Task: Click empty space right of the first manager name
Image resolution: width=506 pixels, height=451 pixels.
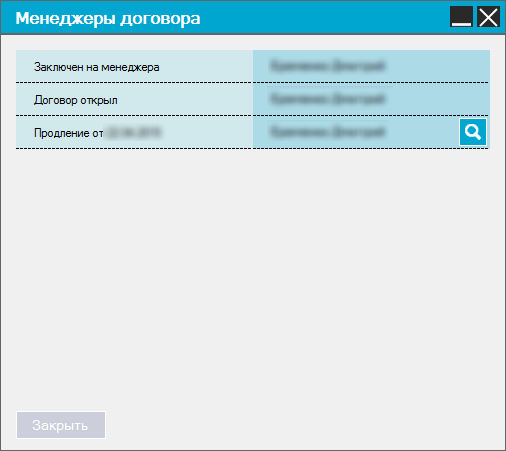Action: pyautogui.click(x=437, y=66)
